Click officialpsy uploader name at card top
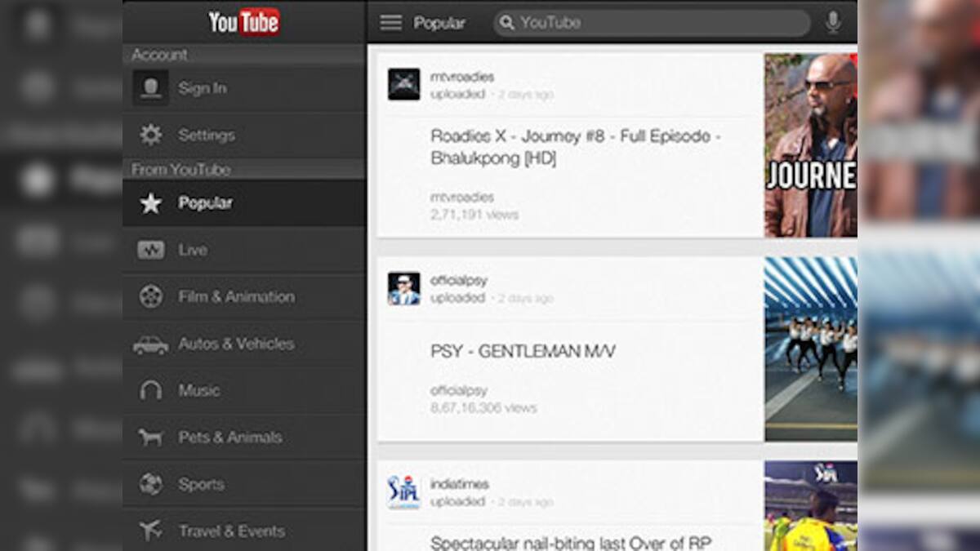 coord(459,280)
